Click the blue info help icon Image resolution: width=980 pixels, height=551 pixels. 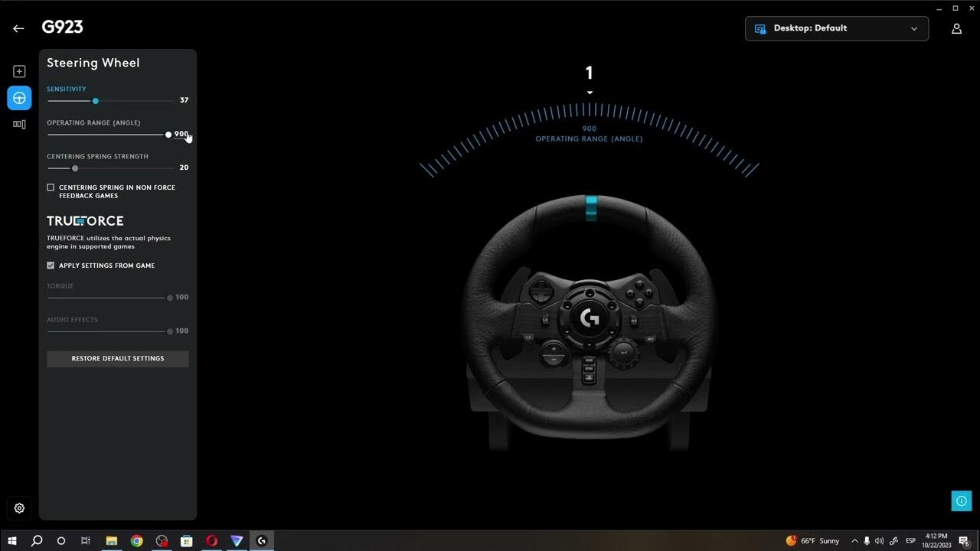961,501
